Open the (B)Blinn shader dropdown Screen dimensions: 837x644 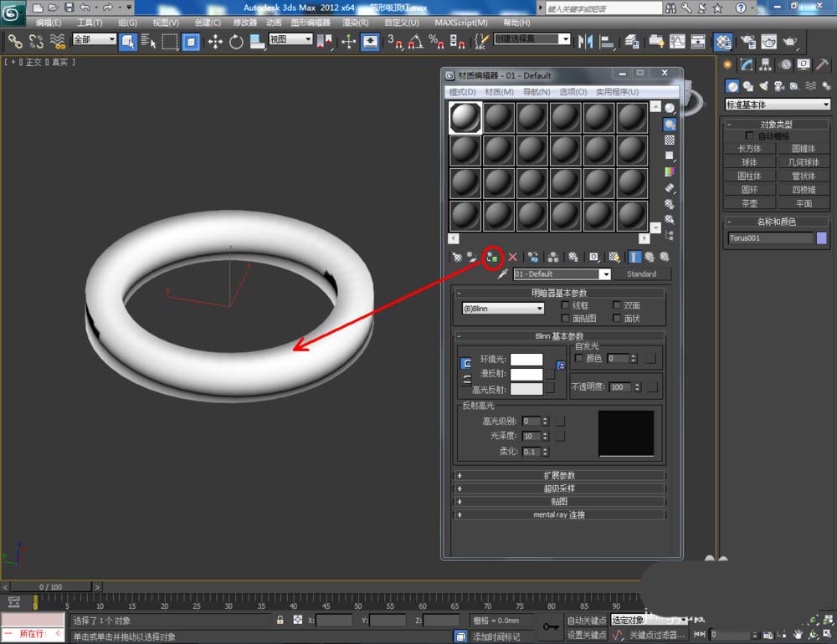[503, 309]
